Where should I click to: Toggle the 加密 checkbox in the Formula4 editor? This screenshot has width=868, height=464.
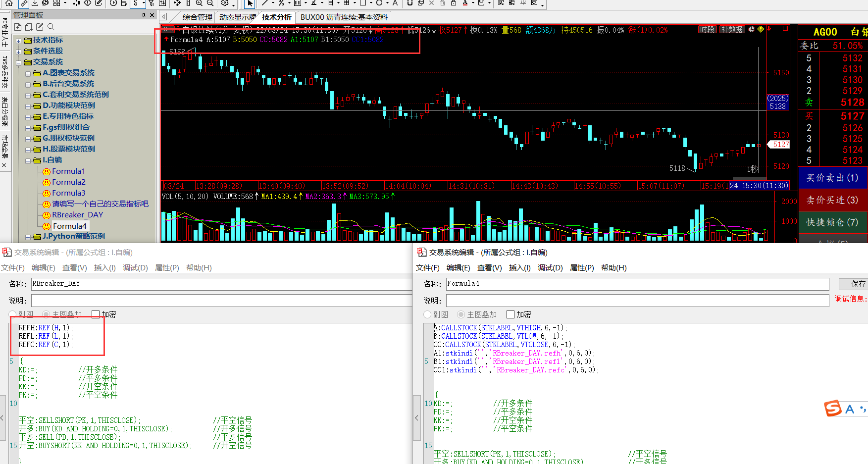click(x=511, y=314)
